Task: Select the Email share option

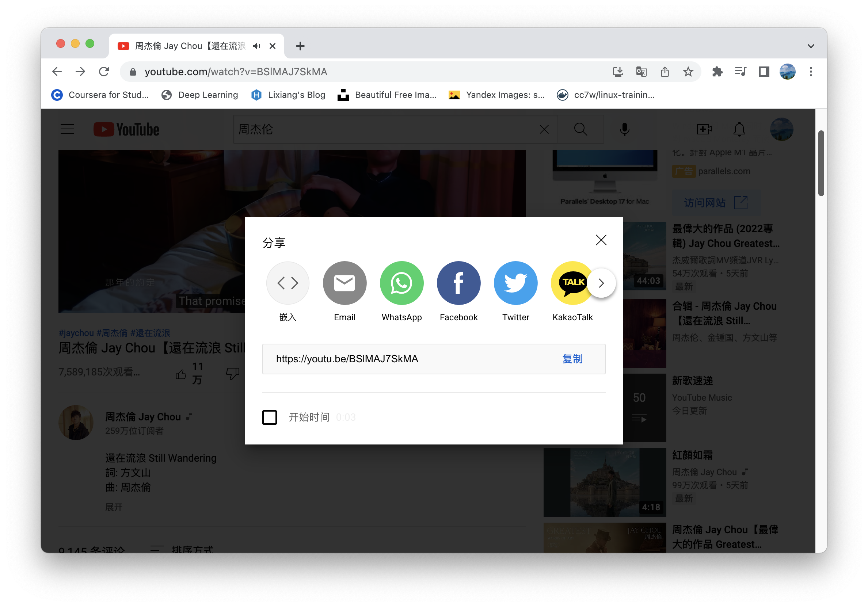Action: point(344,283)
